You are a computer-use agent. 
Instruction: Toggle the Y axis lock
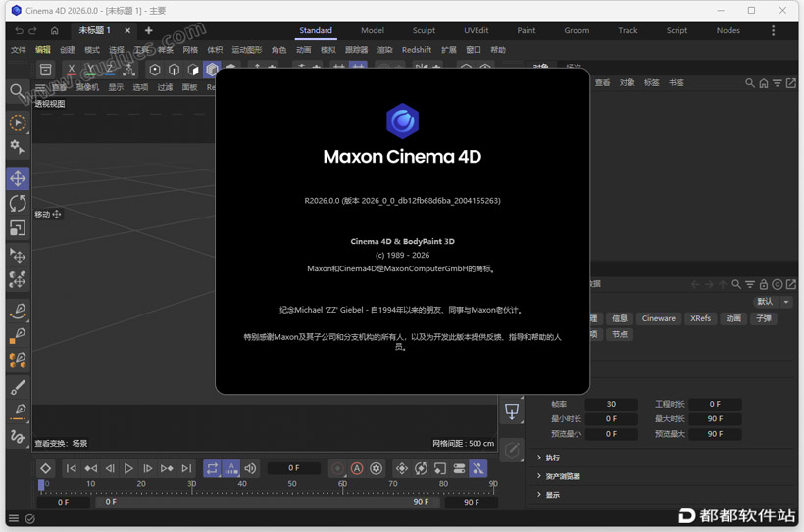pyautogui.click(x=90, y=70)
